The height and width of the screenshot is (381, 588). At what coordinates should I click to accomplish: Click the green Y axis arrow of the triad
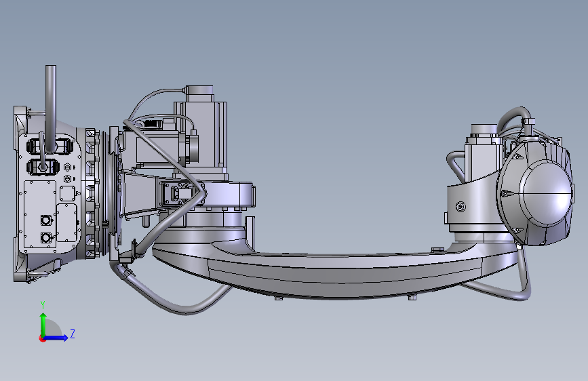(x=43, y=324)
